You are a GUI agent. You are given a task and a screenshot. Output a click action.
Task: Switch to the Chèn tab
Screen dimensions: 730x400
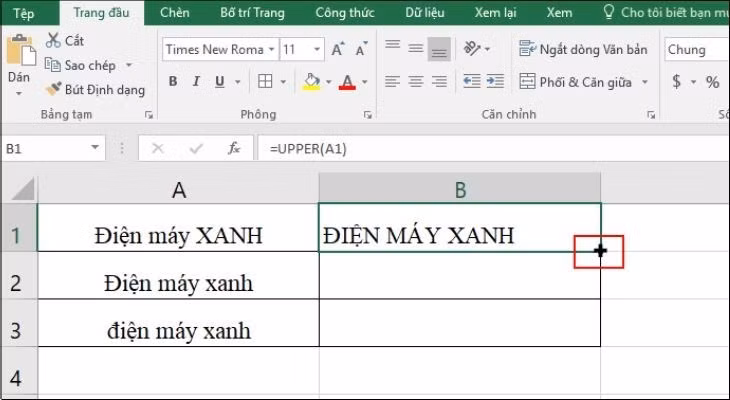(x=175, y=13)
